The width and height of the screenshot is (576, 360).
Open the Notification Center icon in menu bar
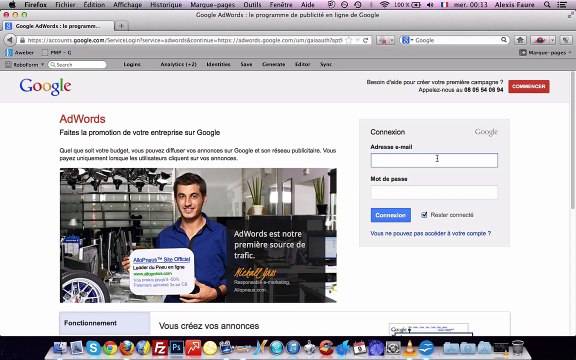tap(561, 5)
